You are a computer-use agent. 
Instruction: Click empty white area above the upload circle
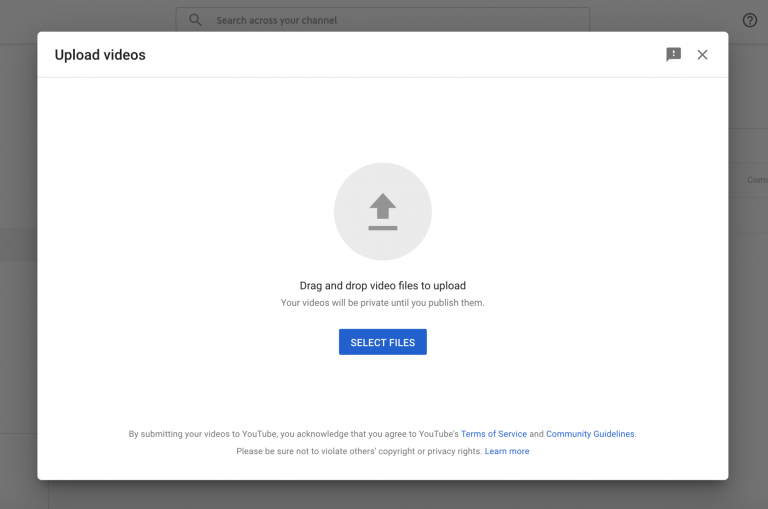pyautogui.click(x=383, y=120)
